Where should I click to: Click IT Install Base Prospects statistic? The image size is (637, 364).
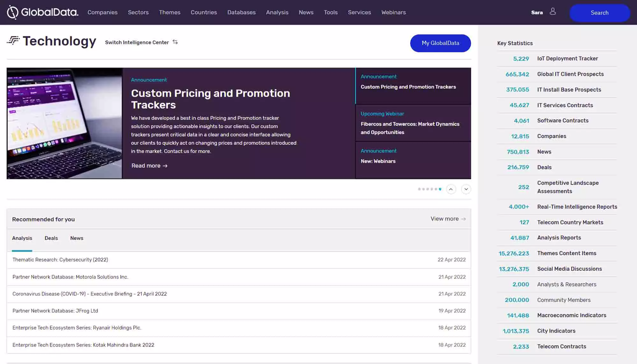tap(557, 90)
